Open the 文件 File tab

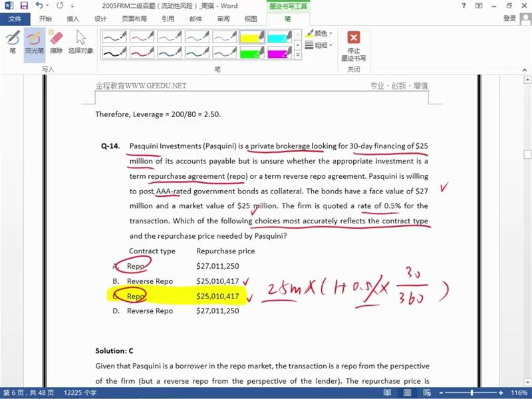pos(15,19)
